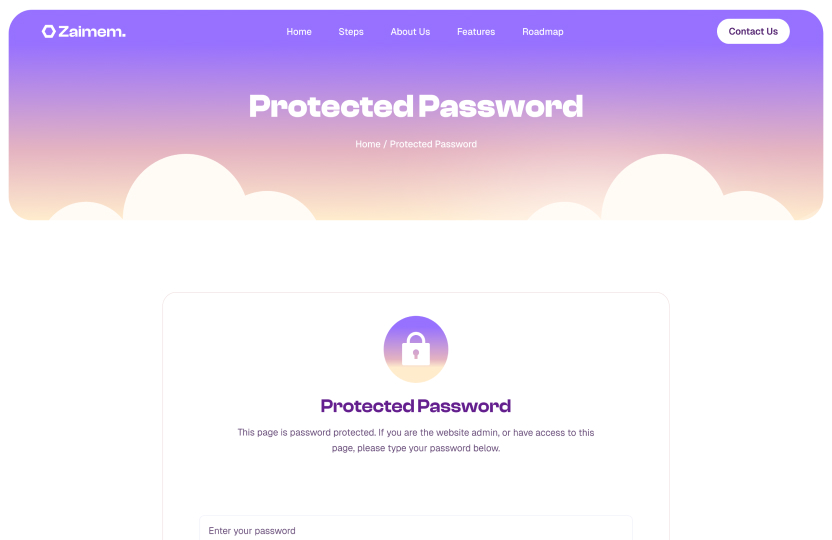Navigate to the About Us page
The height and width of the screenshot is (540, 832).
410,32
